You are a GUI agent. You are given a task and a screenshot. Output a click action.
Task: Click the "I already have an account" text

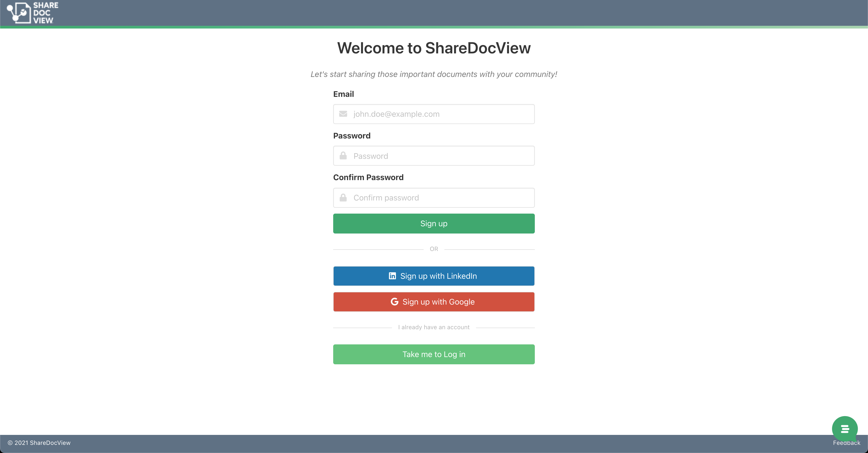pyautogui.click(x=434, y=327)
